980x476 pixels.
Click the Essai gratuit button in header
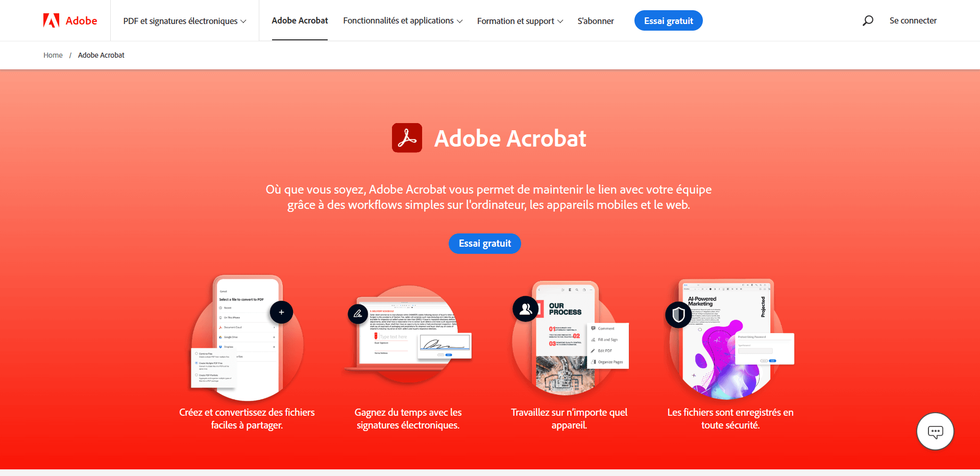click(x=668, y=20)
